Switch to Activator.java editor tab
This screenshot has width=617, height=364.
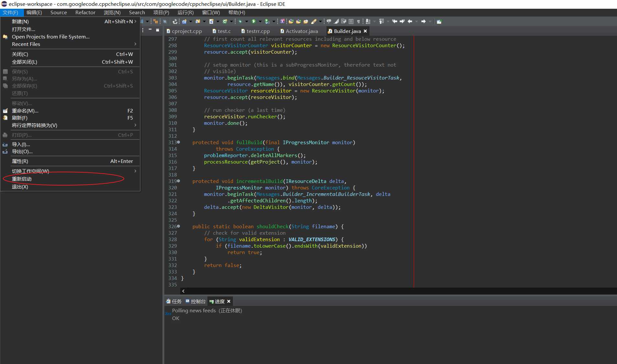click(x=299, y=31)
